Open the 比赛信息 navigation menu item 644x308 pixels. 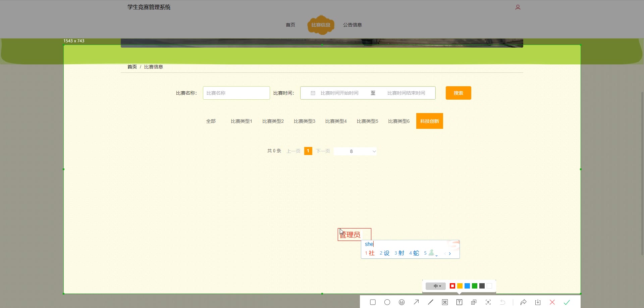[321, 25]
